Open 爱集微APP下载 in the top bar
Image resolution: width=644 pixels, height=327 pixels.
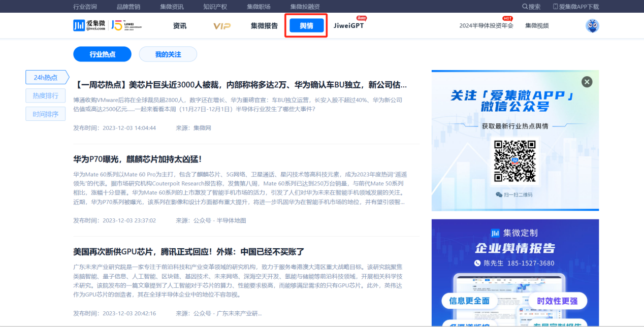(x=576, y=7)
